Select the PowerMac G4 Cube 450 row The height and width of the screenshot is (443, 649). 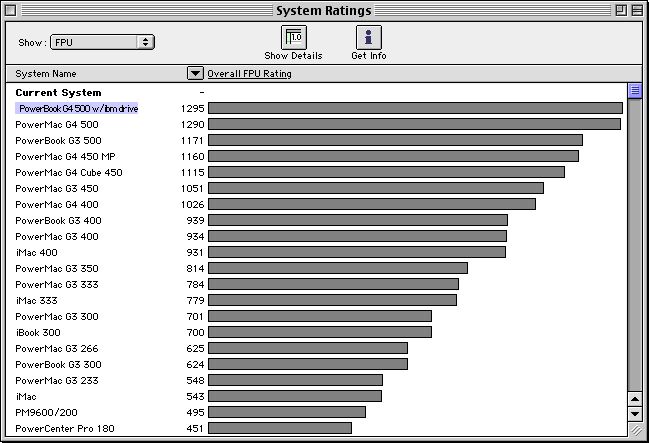[x=317, y=173]
